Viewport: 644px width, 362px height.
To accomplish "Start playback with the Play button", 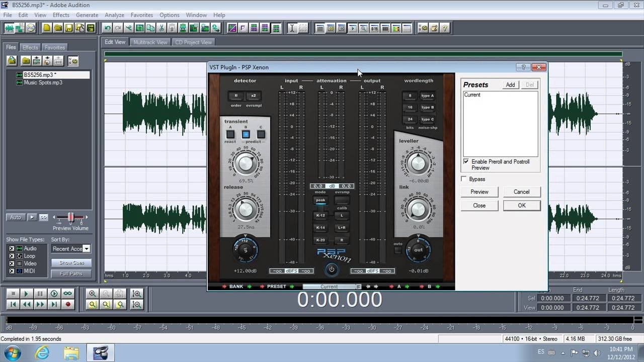I will point(27,294).
